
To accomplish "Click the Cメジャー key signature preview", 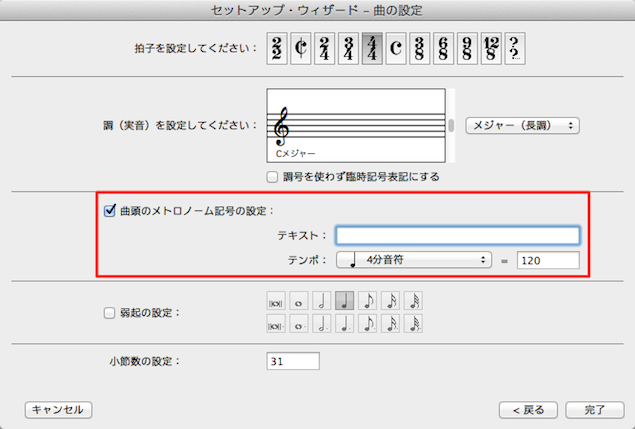I will [x=356, y=126].
